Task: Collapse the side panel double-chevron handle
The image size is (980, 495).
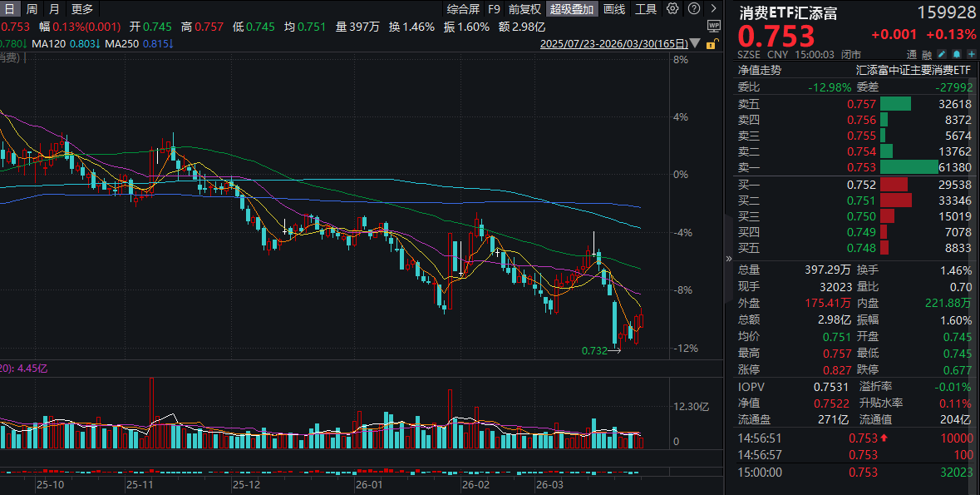Action: 729,247
